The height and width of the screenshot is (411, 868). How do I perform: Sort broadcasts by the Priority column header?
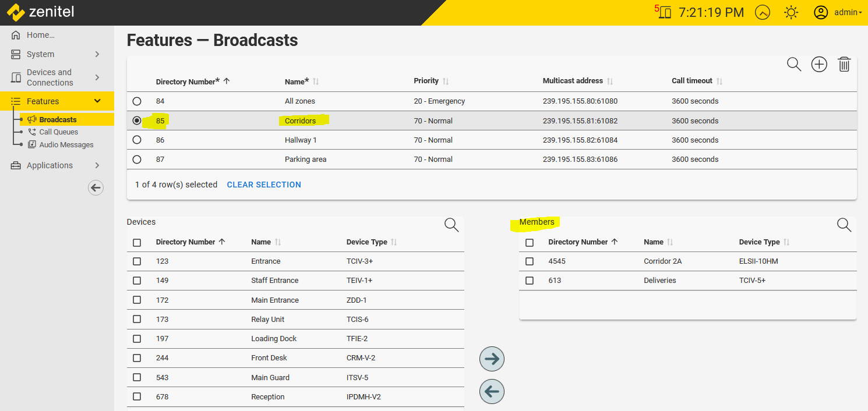click(x=426, y=81)
